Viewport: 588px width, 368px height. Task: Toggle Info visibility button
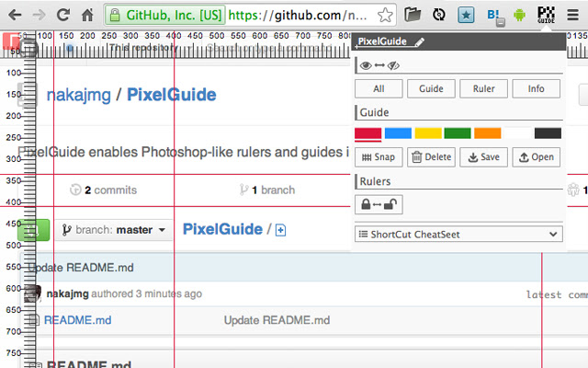(537, 88)
